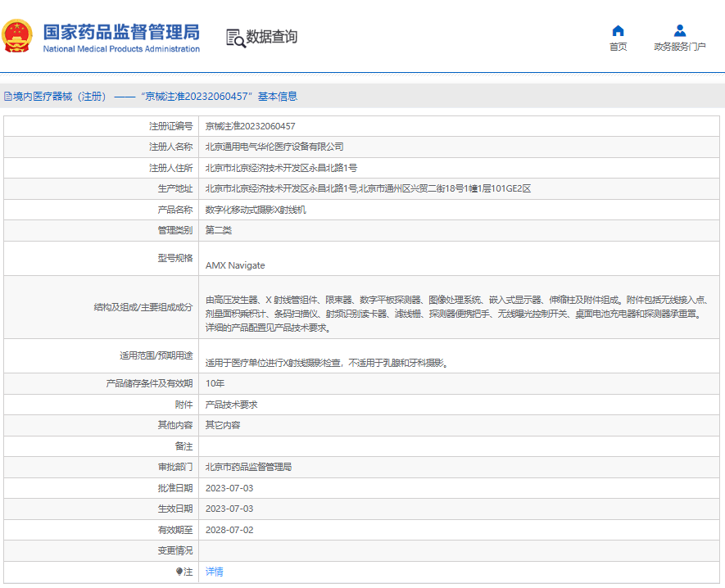The width and height of the screenshot is (725, 588).
Task: Click the 其它内容 value
Action: click(x=223, y=425)
